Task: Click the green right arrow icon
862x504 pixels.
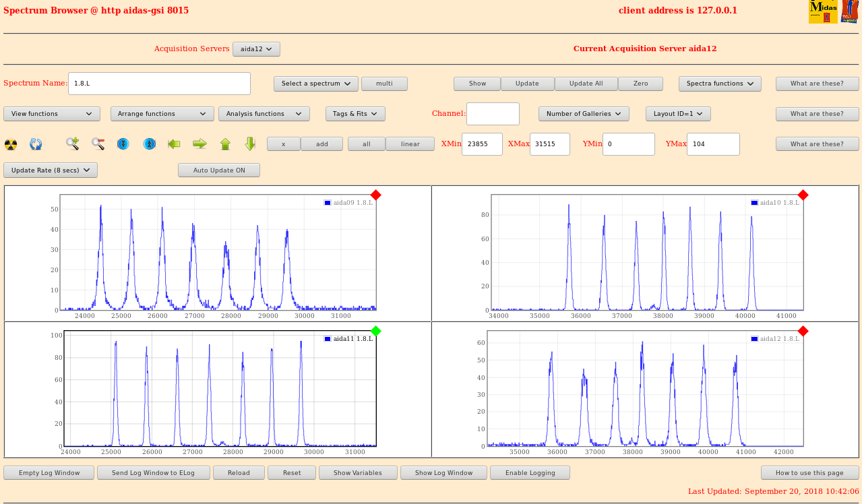Action: [x=199, y=144]
